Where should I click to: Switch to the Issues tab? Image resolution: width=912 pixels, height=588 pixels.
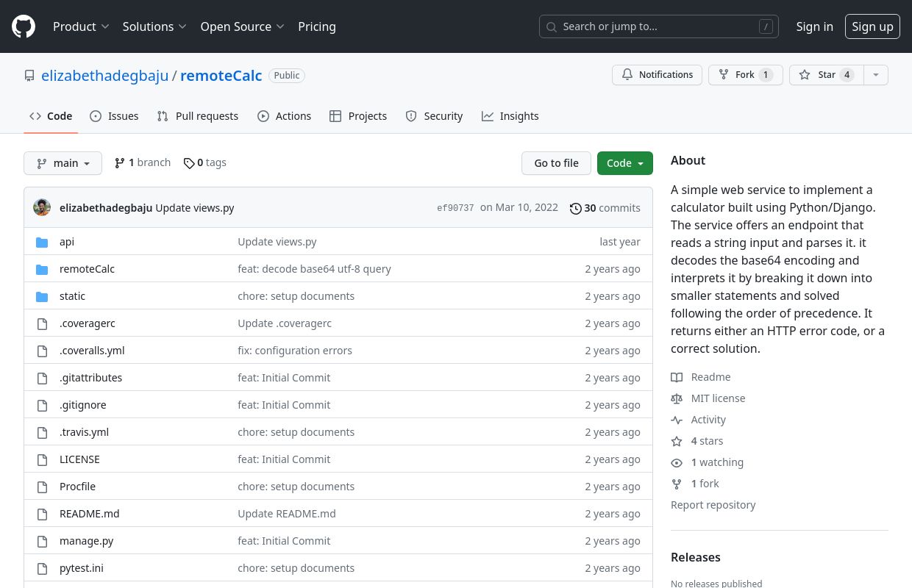[x=114, y=116]
